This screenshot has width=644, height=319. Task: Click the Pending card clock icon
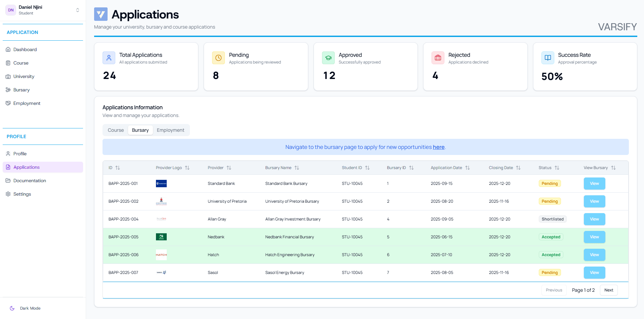[218, 58]
